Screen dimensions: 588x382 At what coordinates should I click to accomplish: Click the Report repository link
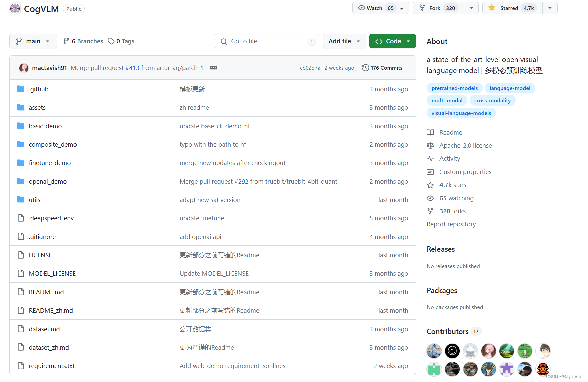point(451,224)
